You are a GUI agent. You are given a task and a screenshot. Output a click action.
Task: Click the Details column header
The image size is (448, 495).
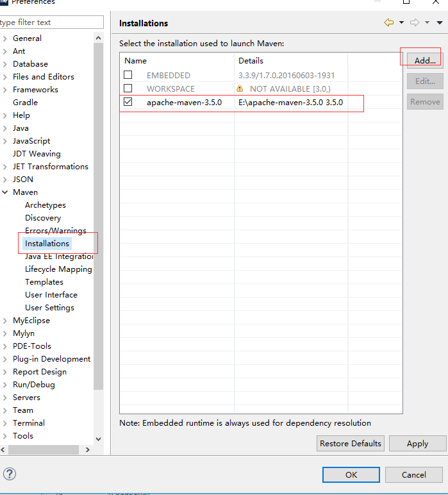(291, 61)
